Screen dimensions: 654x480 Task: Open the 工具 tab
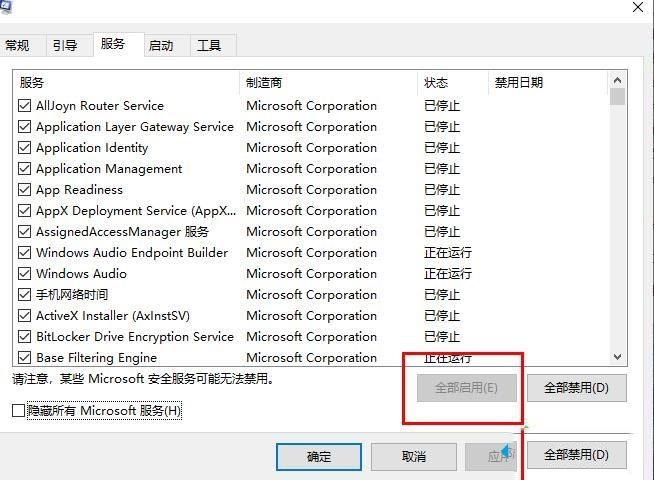[x=209, y=45]
